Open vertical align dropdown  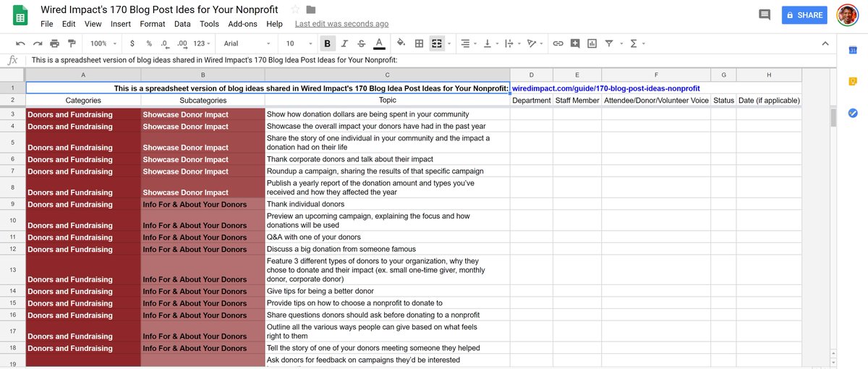[490, 43]
